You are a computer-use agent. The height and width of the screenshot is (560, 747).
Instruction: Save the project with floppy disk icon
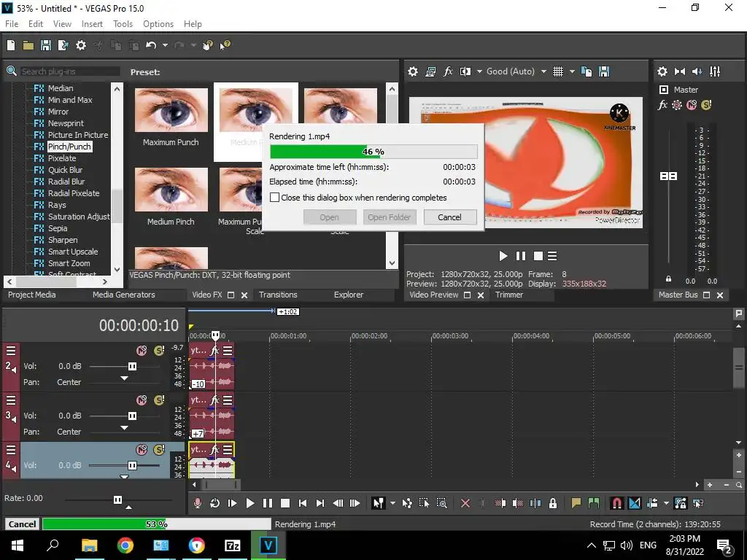pyautogui.click(x=46, y=45)
